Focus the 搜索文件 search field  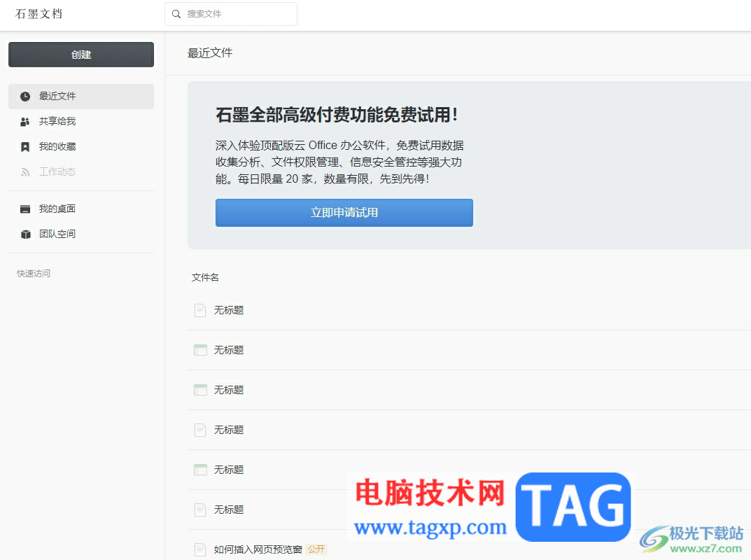click(x=231, y=14)
